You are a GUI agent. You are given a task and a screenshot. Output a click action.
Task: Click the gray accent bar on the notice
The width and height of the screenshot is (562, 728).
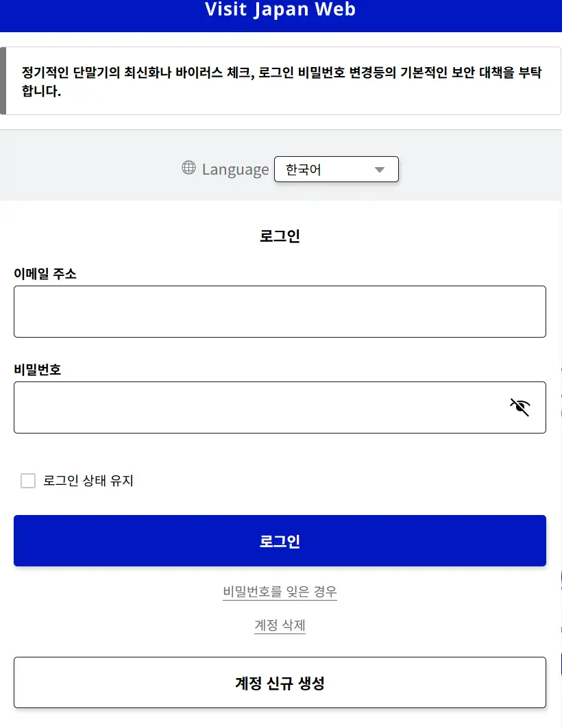click(x=3, y=81)
